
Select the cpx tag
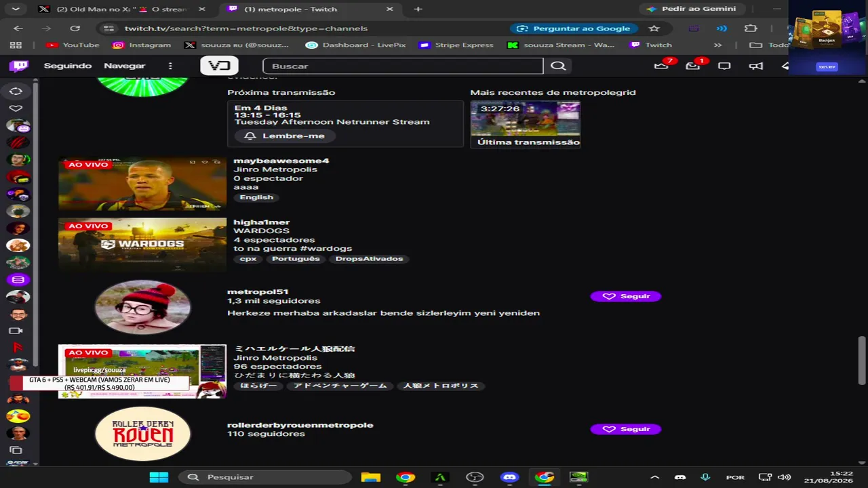[248, 259]
